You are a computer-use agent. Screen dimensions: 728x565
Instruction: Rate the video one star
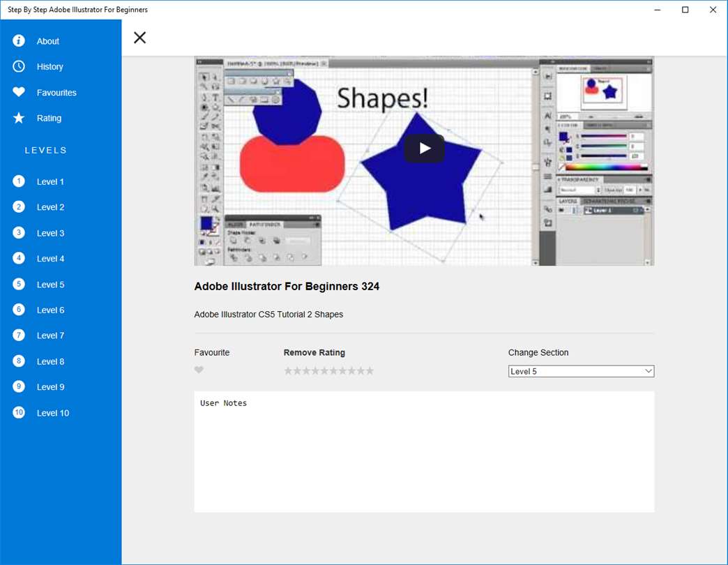288,370
